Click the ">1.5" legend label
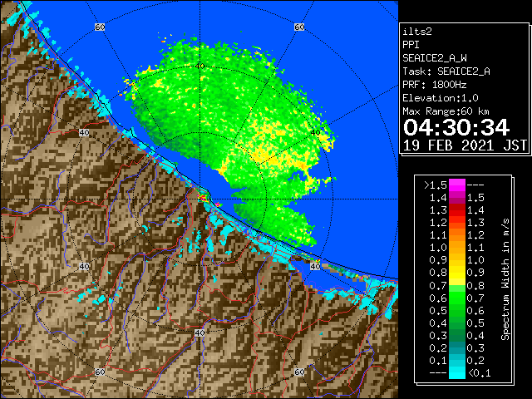Viewport: 532px width, 399px height. [435, 185]
